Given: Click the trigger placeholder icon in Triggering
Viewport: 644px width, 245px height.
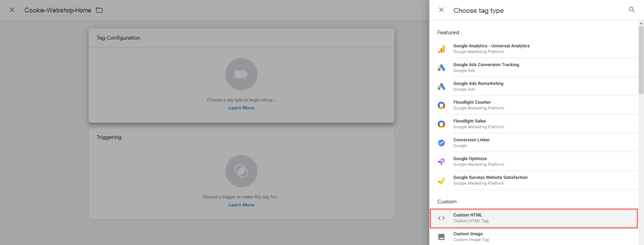Looking at the screenshot, I should (x=241, y=171).
